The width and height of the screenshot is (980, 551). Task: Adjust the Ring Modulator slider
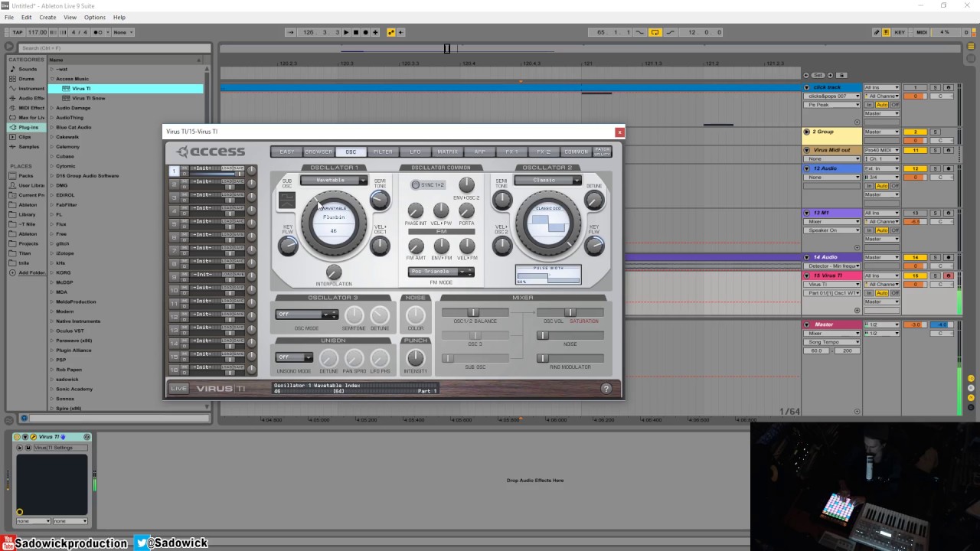570,358
